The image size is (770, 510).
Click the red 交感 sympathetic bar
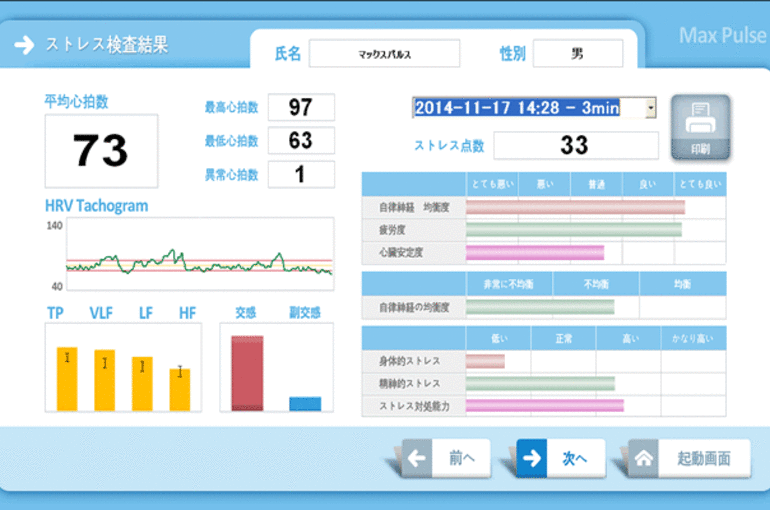(x=247, y=373)
